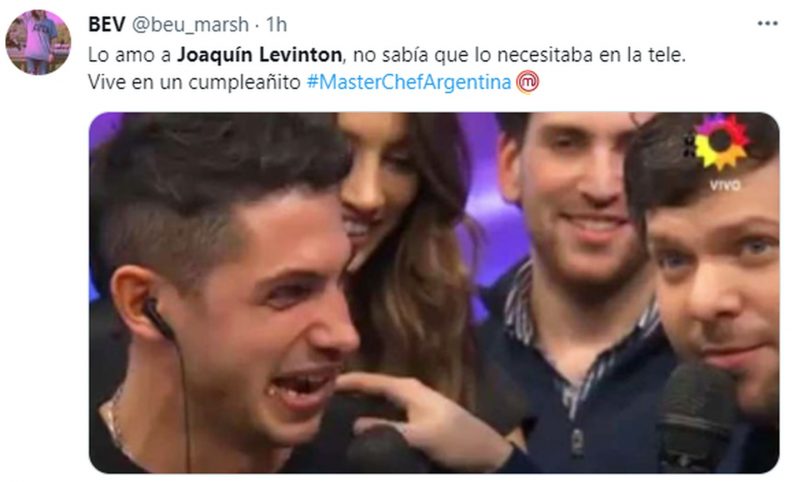Click the VIVO live label in the image
This screenshot has height=482, width=800.
click(x=724, y=185)
